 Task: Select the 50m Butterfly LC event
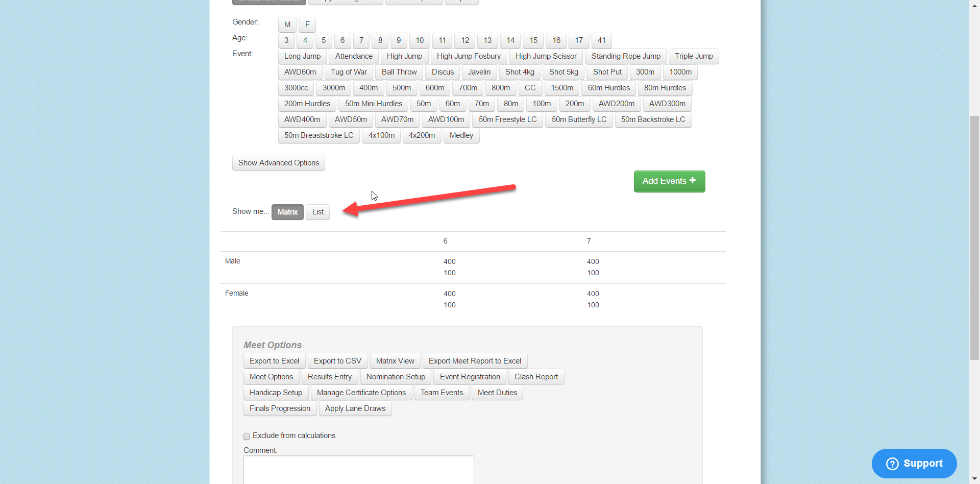[579, 119]
